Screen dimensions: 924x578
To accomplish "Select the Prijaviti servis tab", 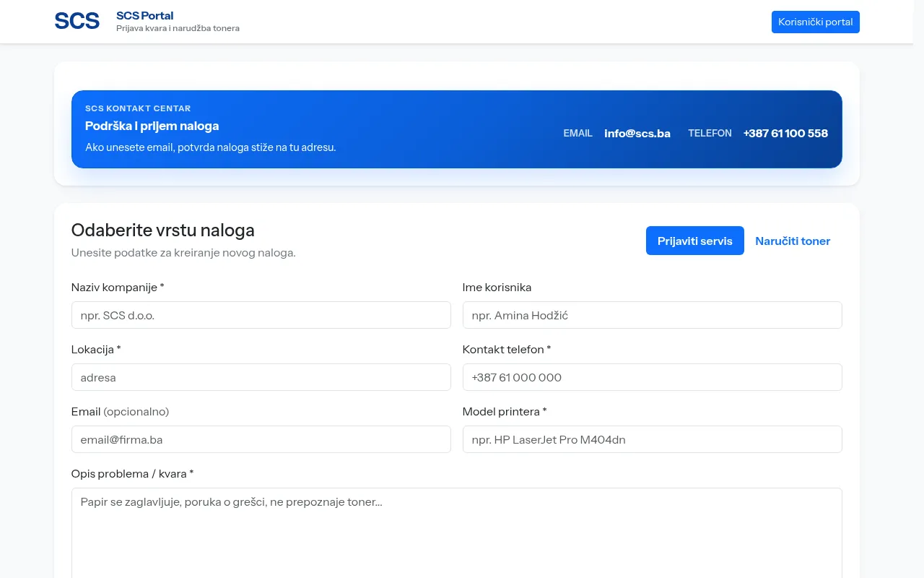I will [x=694, y=241].
